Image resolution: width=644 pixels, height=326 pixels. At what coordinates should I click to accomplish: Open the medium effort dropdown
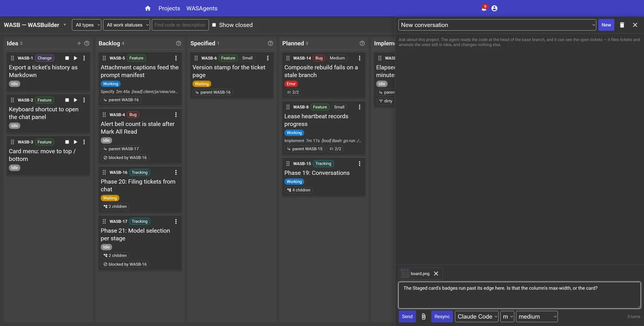coord(537,317)
